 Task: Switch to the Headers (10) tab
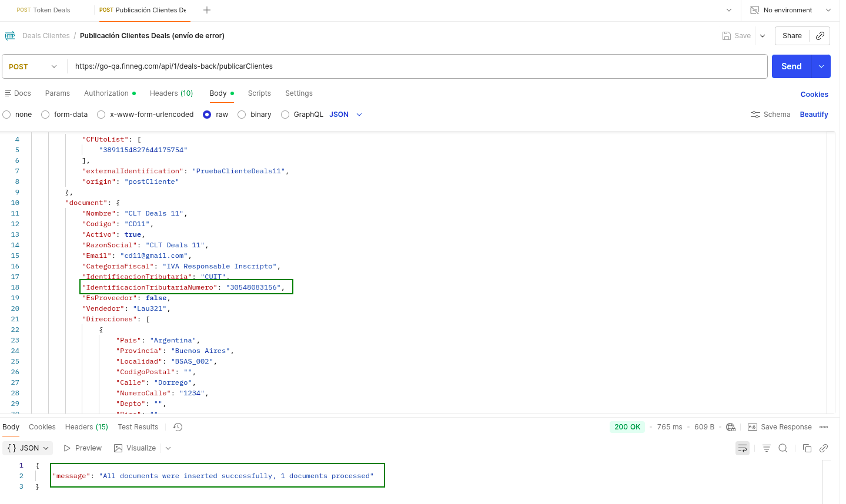171,93
